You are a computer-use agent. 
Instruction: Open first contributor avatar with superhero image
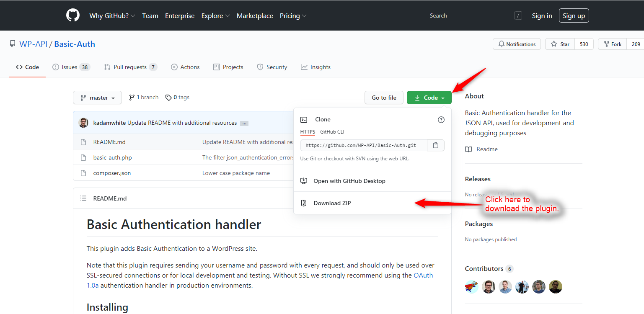[472, 287]
